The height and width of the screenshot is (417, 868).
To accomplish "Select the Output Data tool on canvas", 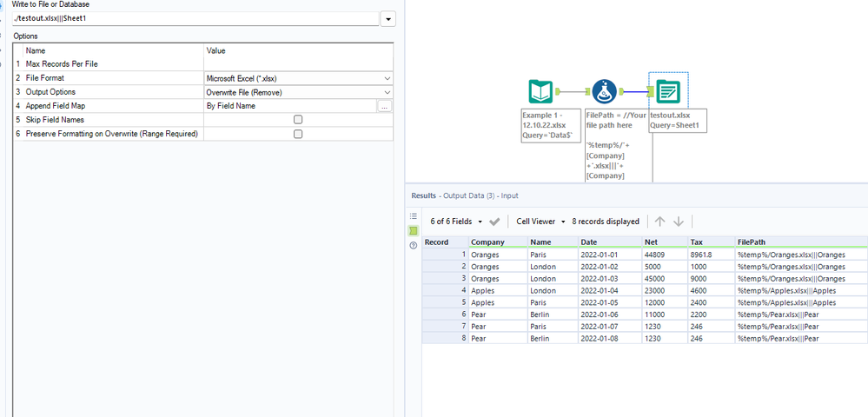I will (668, 91).
